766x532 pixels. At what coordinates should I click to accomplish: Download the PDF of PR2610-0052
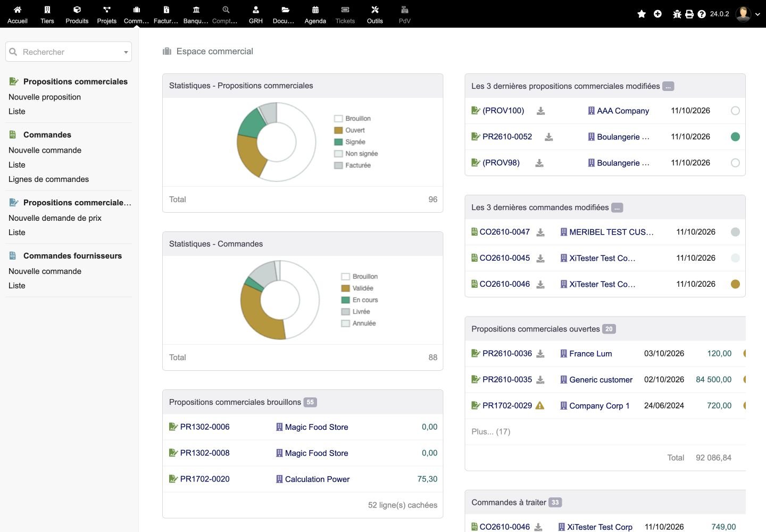549,137
